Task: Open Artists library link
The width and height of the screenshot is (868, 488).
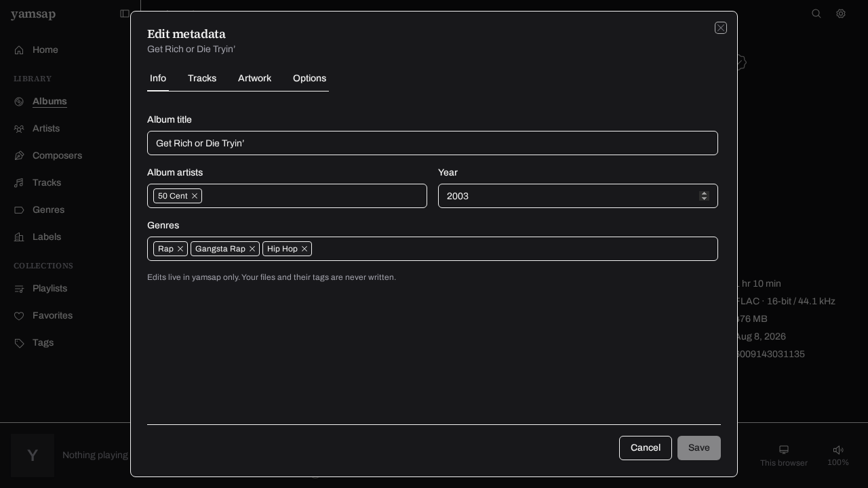Action: 46,129
